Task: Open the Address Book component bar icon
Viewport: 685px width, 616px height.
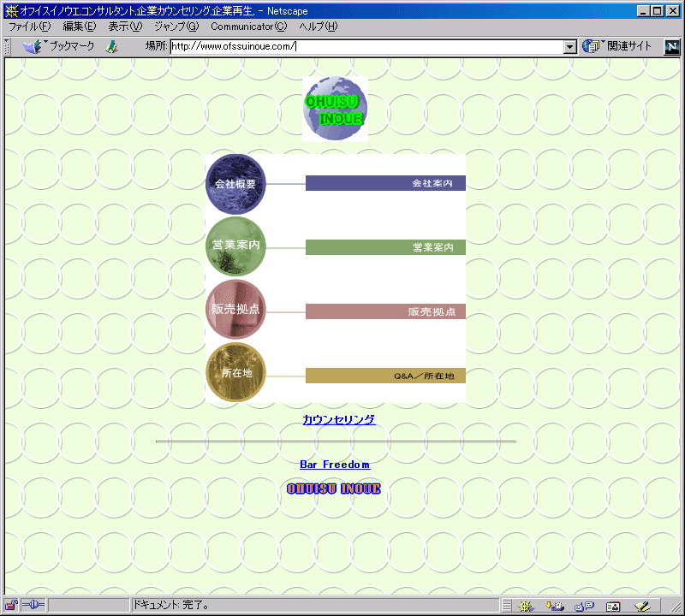Action: [613, 606]
